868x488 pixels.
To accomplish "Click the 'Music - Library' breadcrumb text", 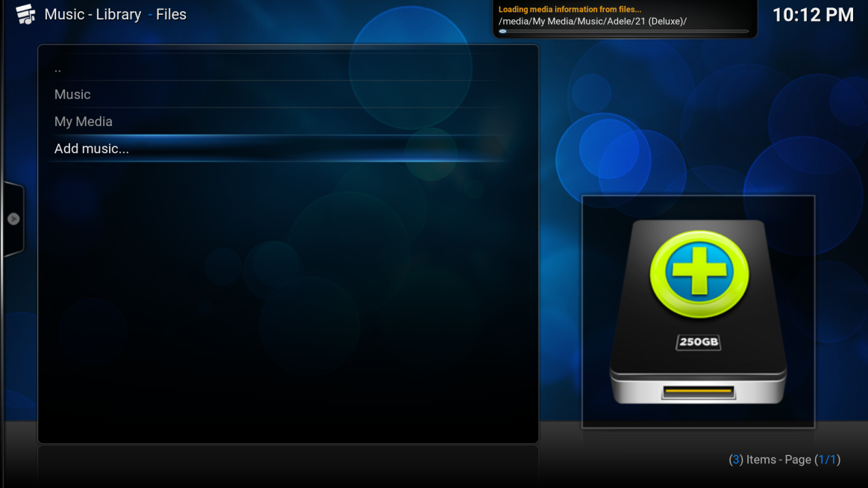I will 93,14.
